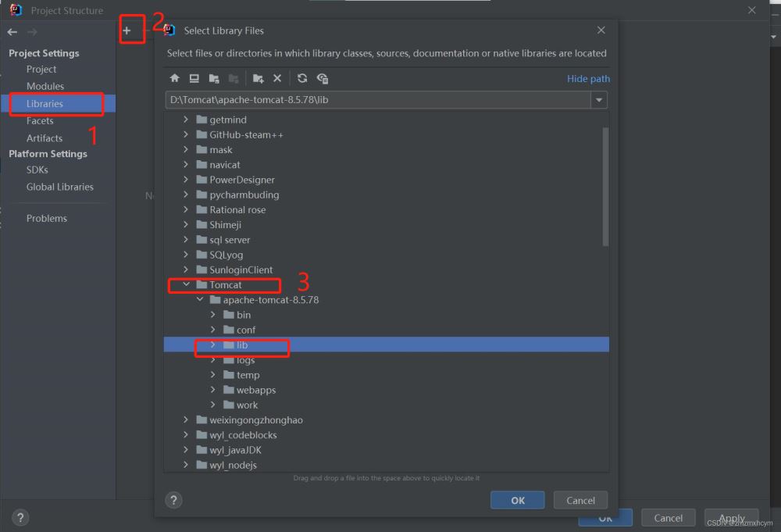
Task: Open help in Select Library Files dialog
Action: coord(173,500)
